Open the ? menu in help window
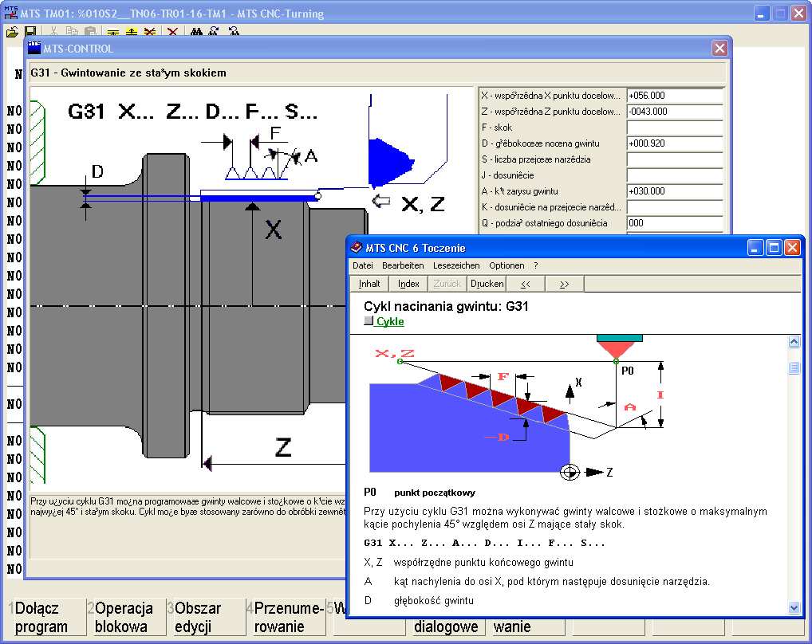 (x=536, y=265)
